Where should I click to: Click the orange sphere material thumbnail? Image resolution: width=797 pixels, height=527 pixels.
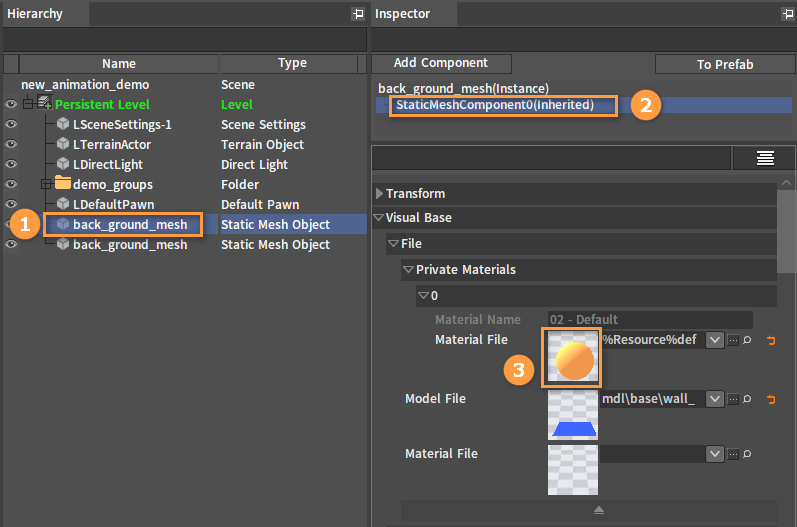(573, 358)
